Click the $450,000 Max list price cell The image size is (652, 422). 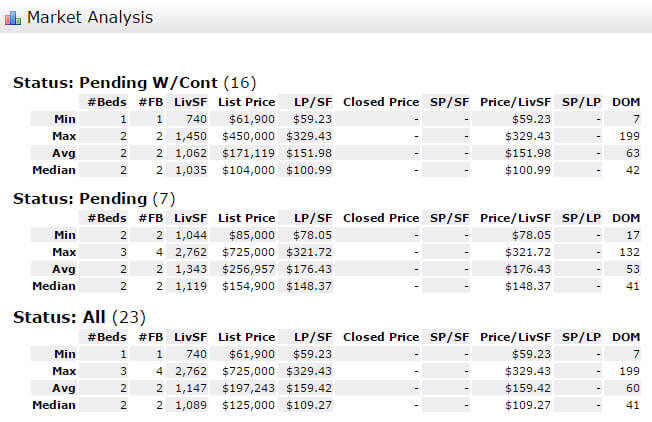coord(248,135)
